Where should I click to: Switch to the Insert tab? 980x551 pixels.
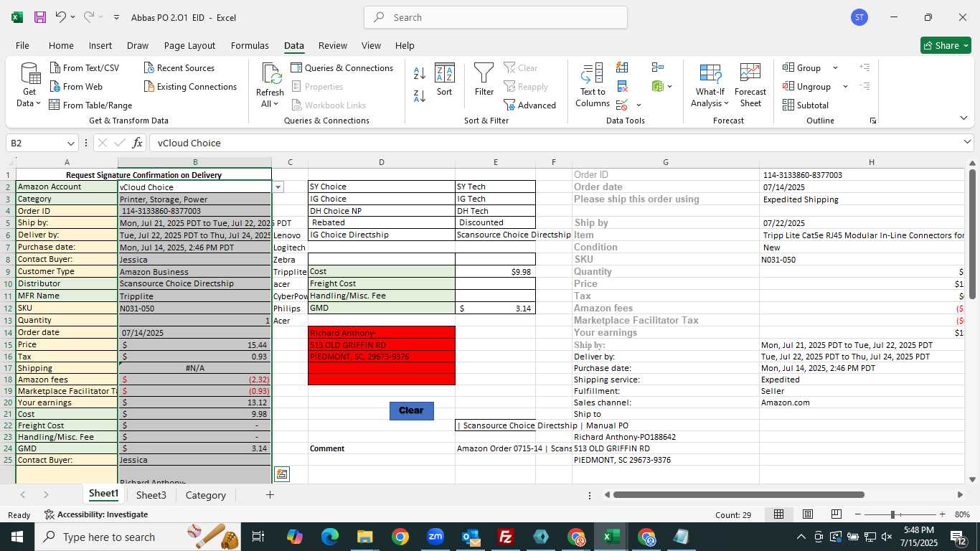(x=100, y=45)
